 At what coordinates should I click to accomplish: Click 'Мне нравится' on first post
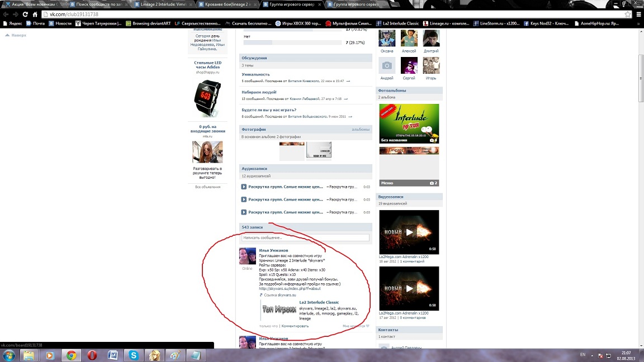356,326
